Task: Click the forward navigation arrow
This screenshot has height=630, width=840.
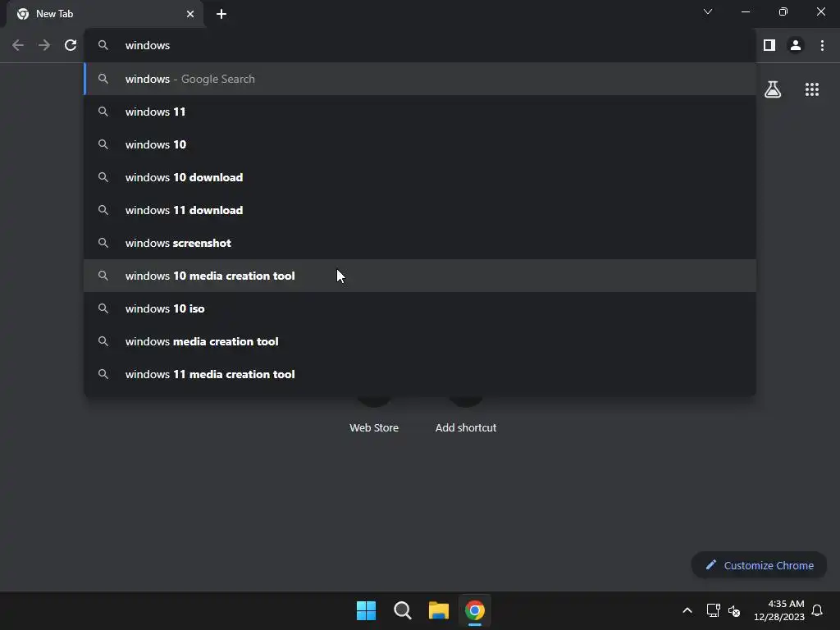Action: pos(44,46)
